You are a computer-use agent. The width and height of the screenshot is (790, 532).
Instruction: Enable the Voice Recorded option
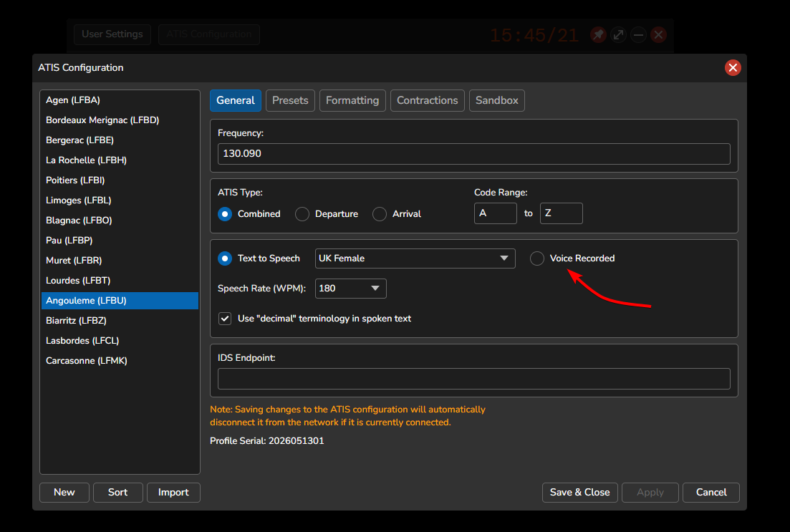click(537, 258)
